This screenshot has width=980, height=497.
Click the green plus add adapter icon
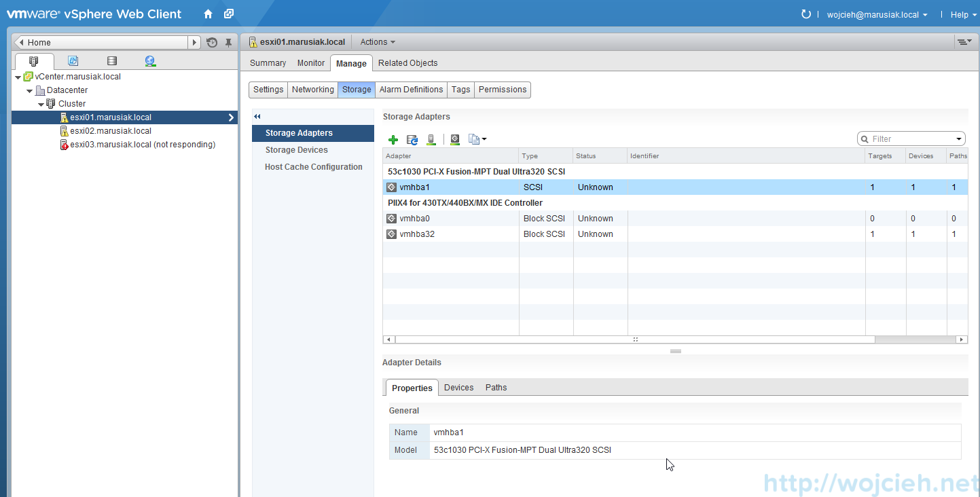point(393,140)
